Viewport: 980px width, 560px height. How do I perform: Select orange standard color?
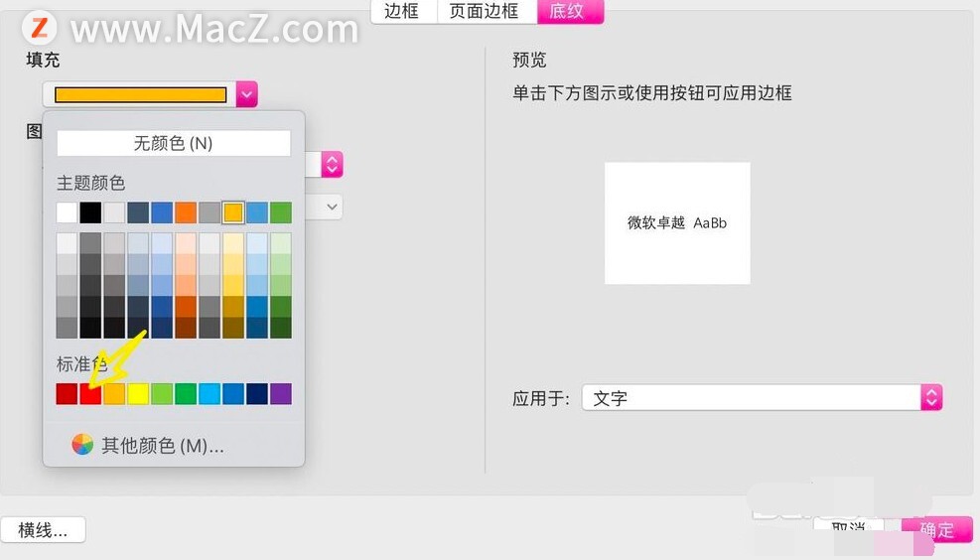[x=114, y=394]
